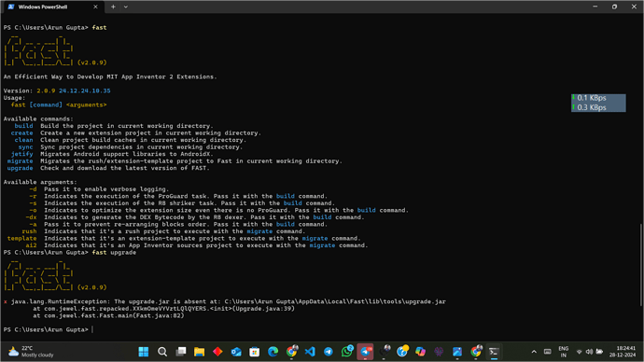Open the new tab profile dropdown
The height and width of the screenshot is (362, 644).
point(126,7)
